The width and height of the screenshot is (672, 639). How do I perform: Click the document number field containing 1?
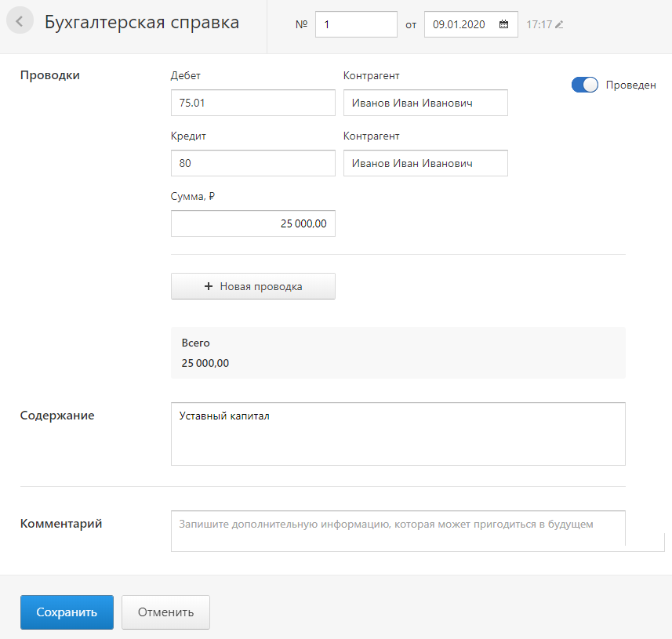coord(356,24)
